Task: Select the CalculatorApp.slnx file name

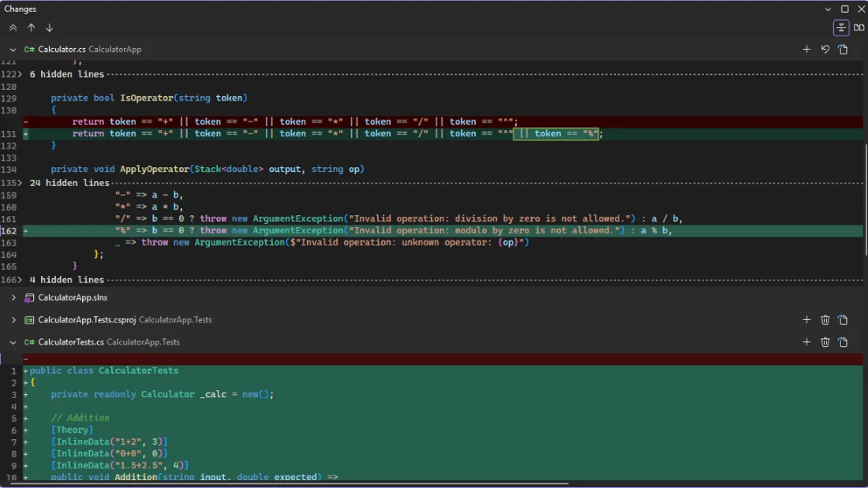Action: coord(73,298)
